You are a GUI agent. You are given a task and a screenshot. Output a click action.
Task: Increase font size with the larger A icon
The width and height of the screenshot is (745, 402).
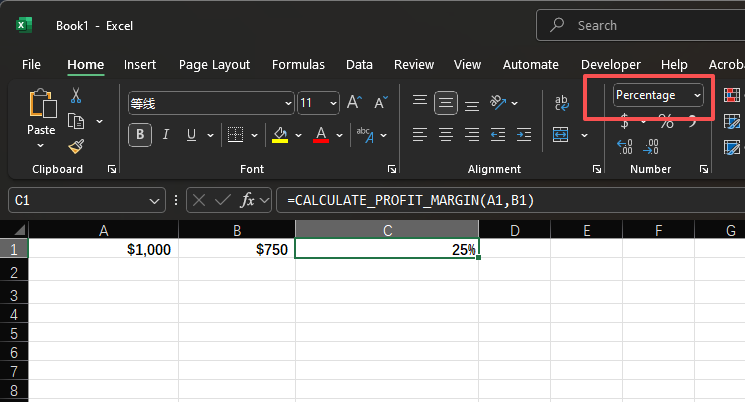pos(354,102)
